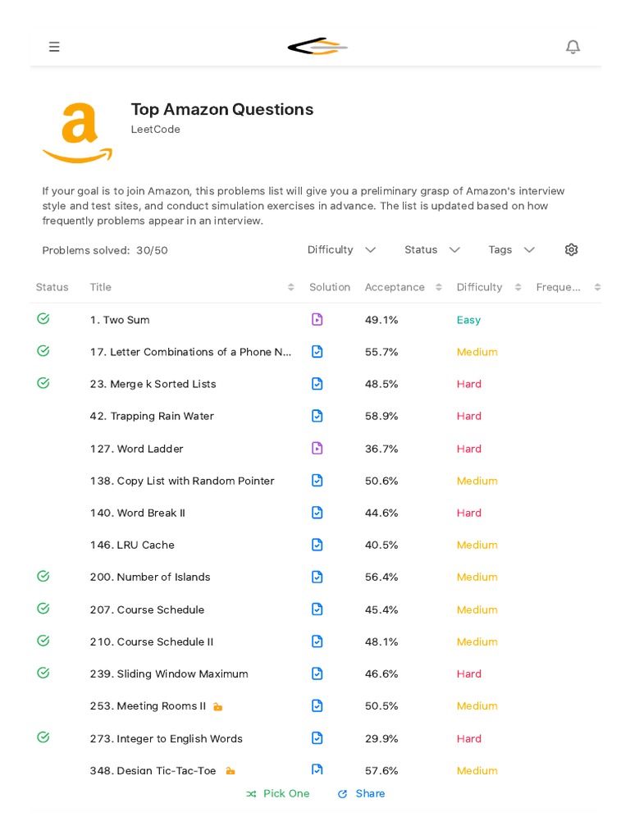Expand the Difficulty filter dropdown
The width and height of the screenshot is (630, 840).
(341, 249)
